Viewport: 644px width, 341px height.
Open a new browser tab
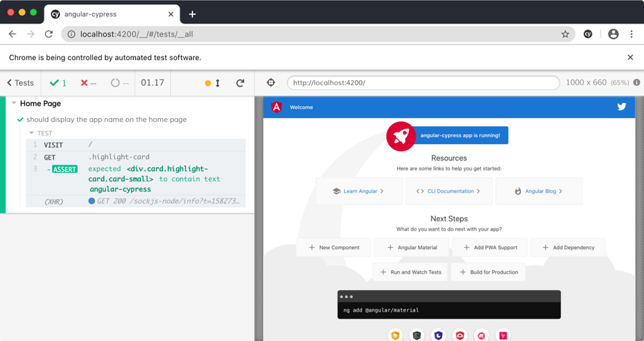click(x=192, y=14)
